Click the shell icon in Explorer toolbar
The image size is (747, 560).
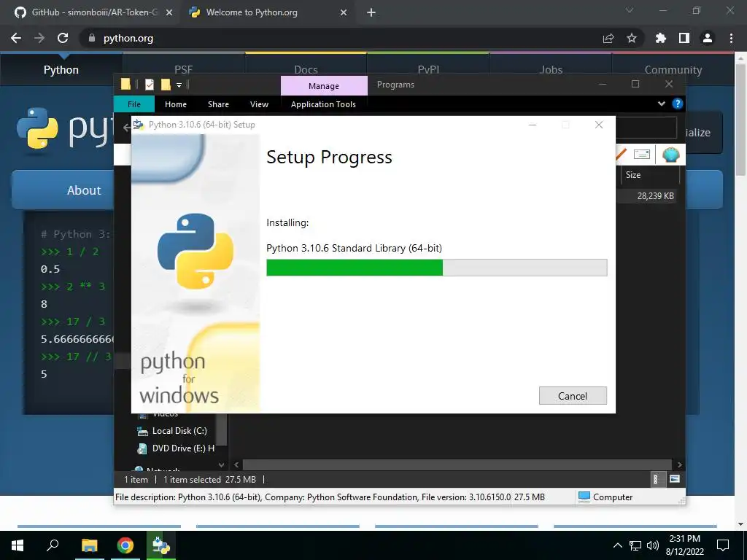coord(671,155)
